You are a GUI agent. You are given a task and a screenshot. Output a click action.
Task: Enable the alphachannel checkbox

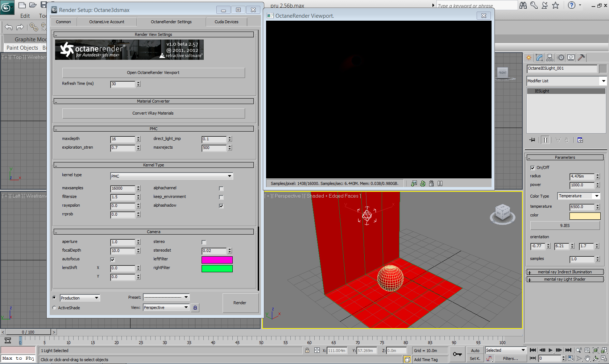(x=221, y=189)
